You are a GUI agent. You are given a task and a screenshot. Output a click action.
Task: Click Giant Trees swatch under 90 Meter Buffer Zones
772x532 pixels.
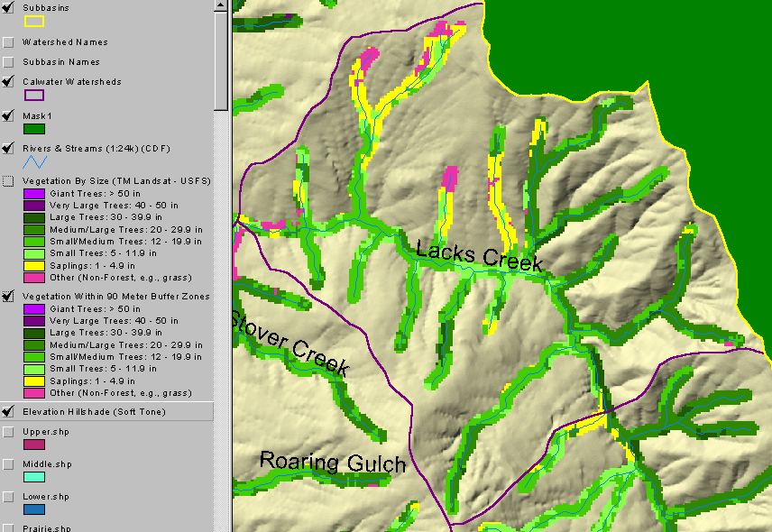(34, 309)
